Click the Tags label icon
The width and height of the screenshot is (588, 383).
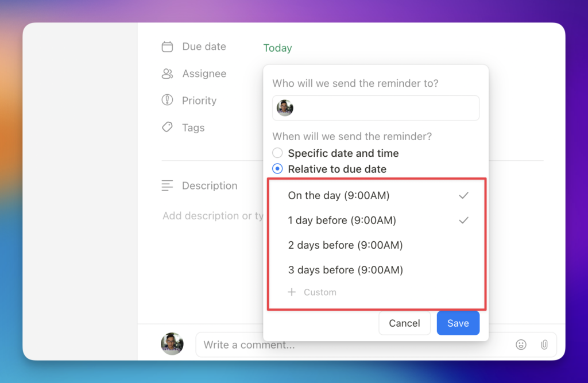tap(167, 127)
